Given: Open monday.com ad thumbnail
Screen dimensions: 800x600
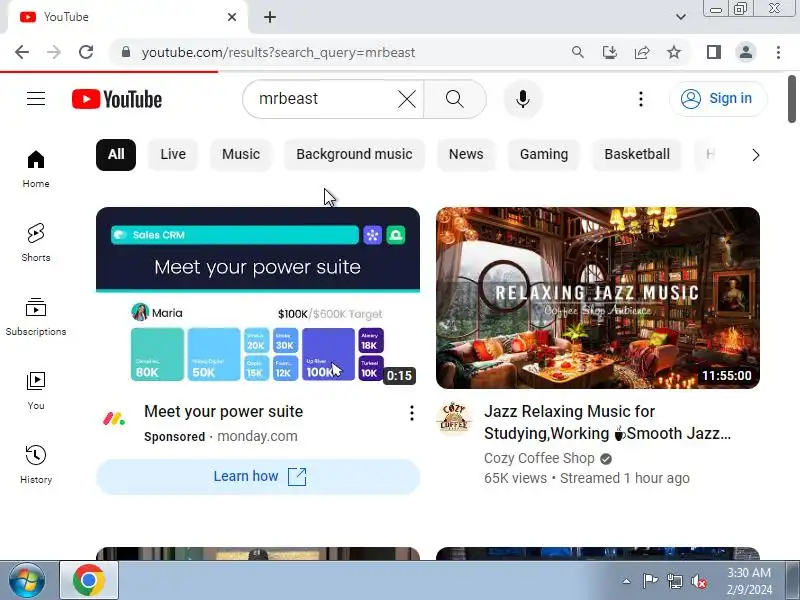Looking at the screenshot, I should tap(258, 297).
